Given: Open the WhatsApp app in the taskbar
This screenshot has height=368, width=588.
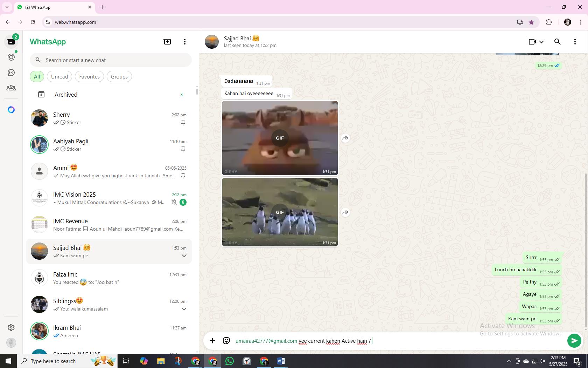Looking at the screenshot, I should coord(230,361).
